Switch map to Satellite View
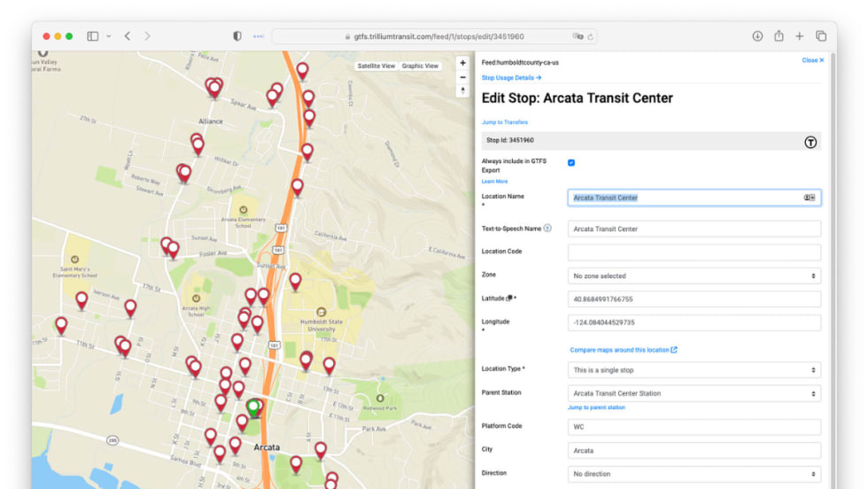 [x=376, y=66]
